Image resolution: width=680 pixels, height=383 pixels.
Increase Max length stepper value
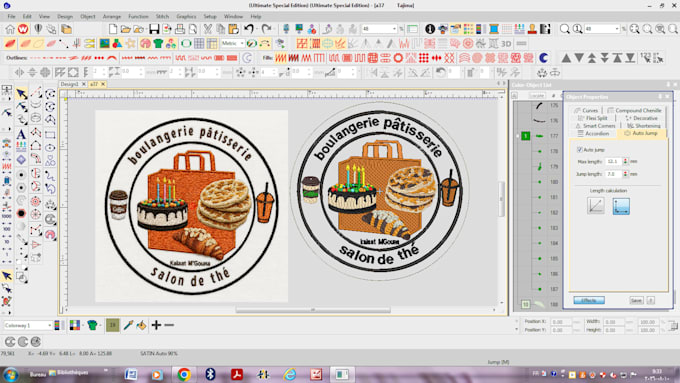point(625,160)
